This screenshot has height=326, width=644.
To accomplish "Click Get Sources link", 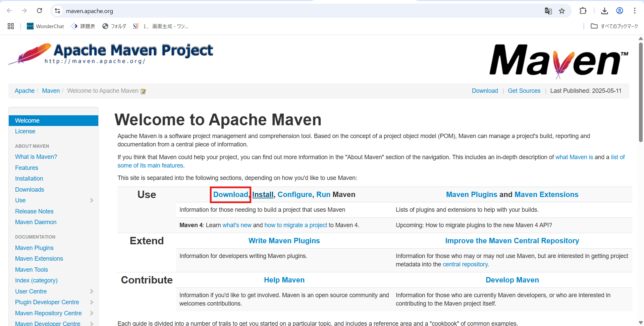I will coord(524,91).
